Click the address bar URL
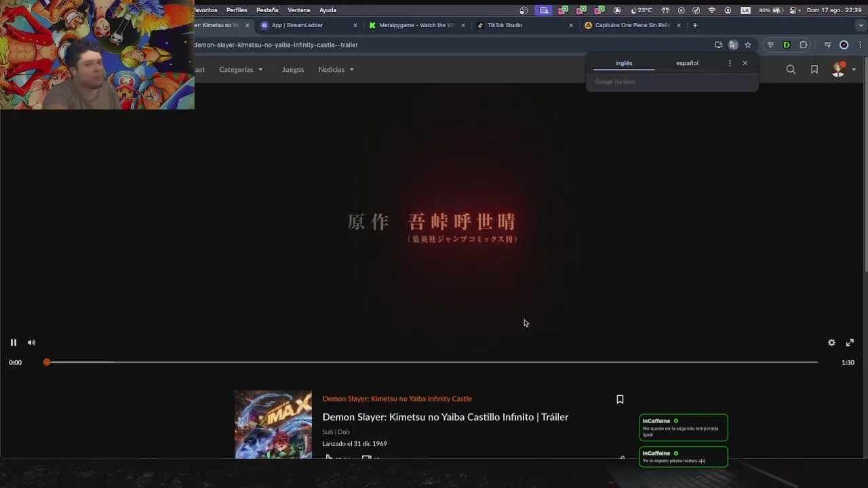This screenshot has width=868, height=488. (276, 45)
